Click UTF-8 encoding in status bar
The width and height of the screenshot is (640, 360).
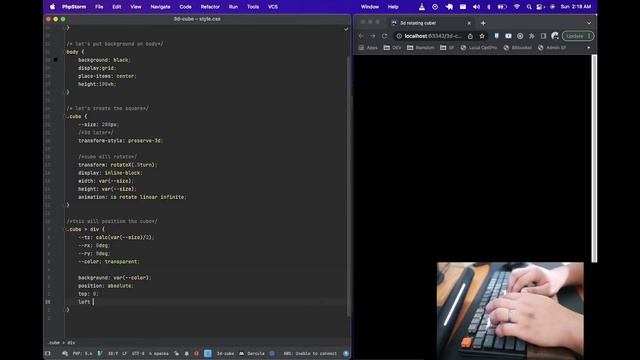point(138,353)
